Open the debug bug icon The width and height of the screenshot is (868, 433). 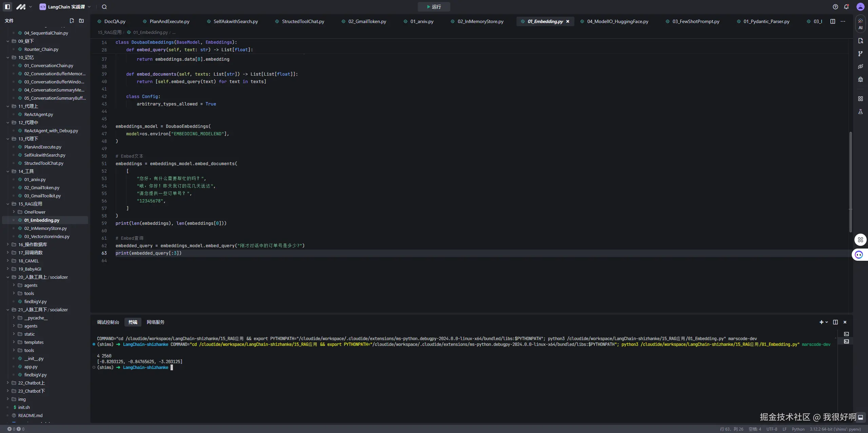860,79
